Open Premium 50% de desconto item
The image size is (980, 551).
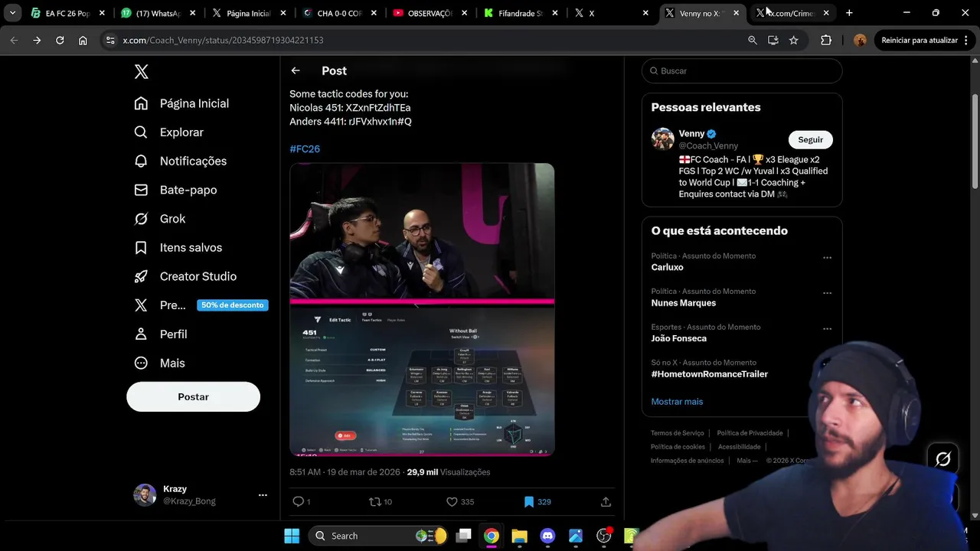click(x=201, y=305)
